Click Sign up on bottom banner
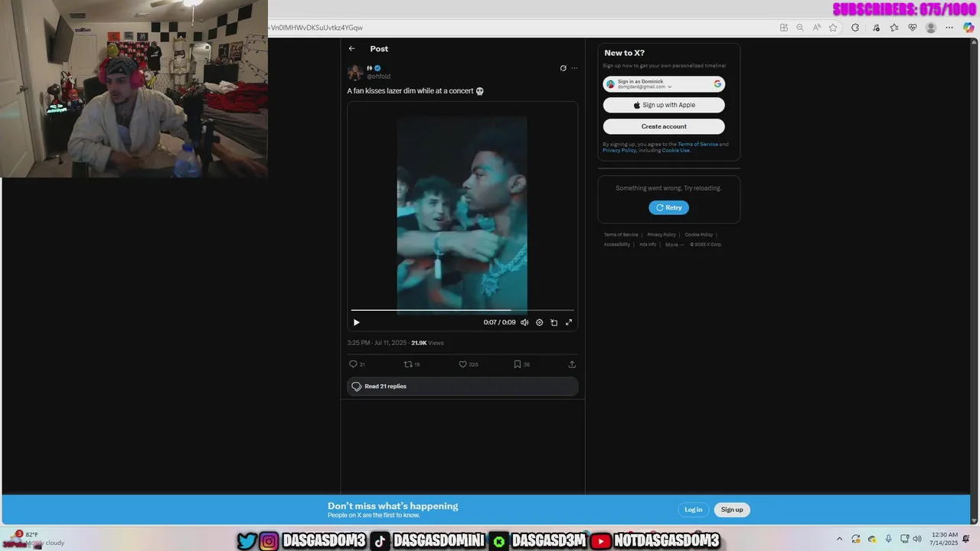The height and width of the screenshot is (551, 980). (x=732, y=510)
